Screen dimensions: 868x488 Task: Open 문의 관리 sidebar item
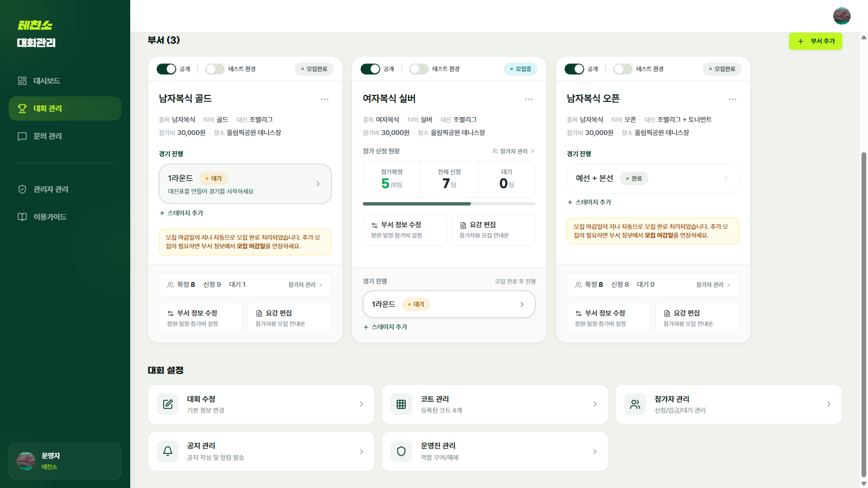pyautogui.click(x=65, y=136)
